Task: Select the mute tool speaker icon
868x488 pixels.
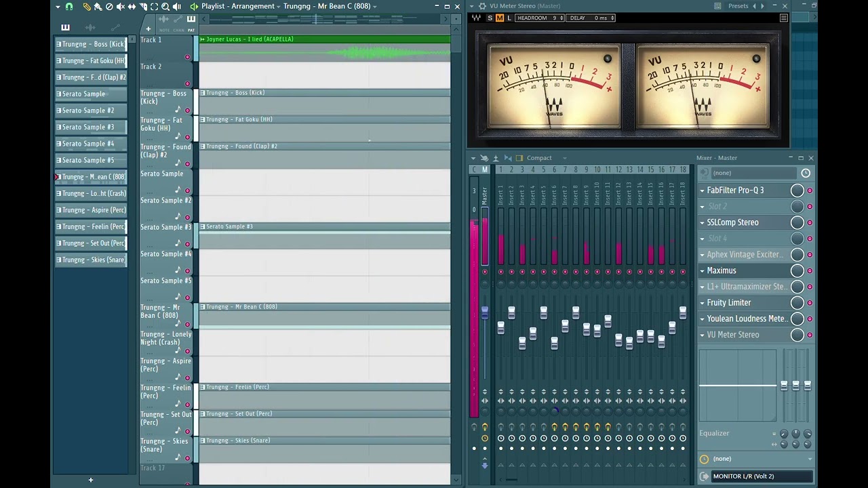Action: (121, 6)
